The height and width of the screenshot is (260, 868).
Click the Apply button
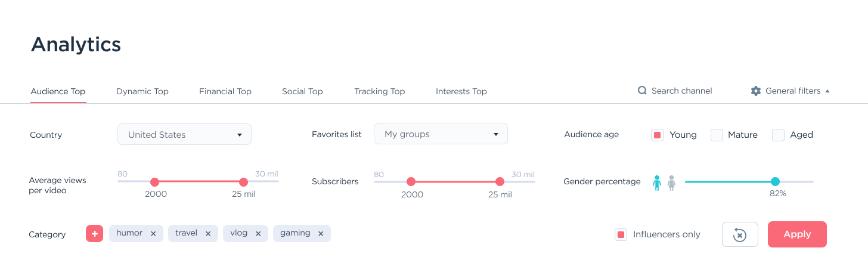pos(797,234)
